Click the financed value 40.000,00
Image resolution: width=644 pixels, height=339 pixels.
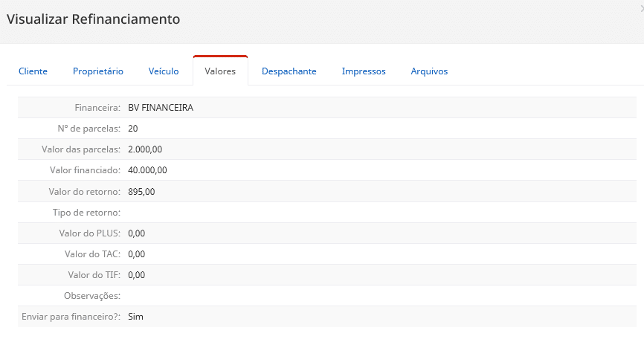147,170
